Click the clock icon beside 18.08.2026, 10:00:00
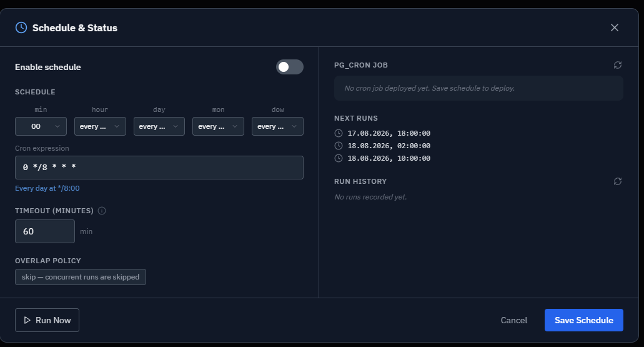Viewport: 644px width, 347px height. [339, 158]
